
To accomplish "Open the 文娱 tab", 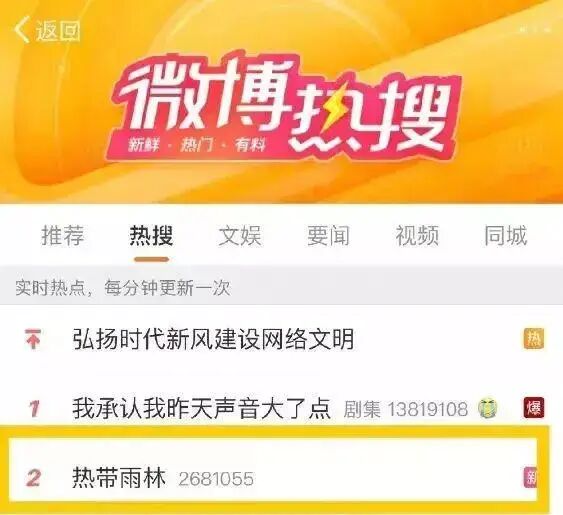I will [240, 236].
